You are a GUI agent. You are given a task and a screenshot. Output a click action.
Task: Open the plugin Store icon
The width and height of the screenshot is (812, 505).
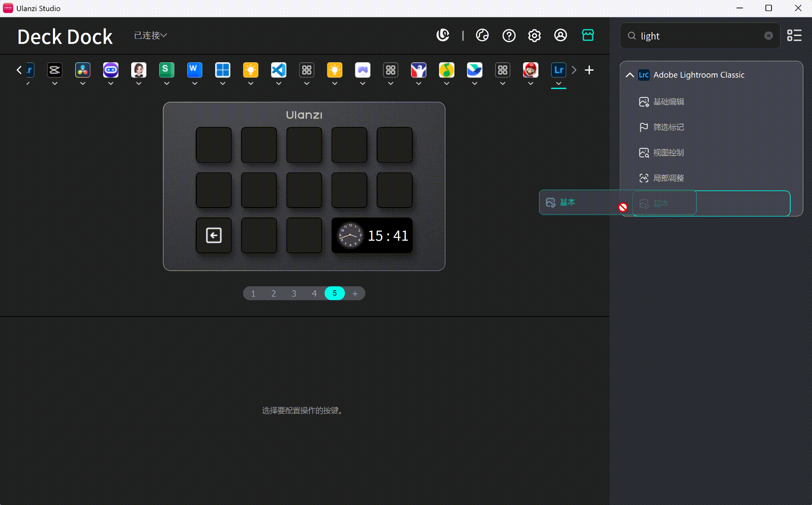[588, 35]
